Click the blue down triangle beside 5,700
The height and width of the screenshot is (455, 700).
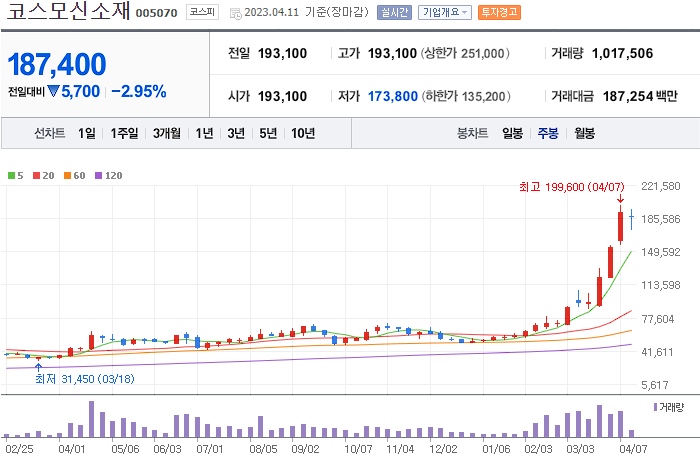pos(54,92)
